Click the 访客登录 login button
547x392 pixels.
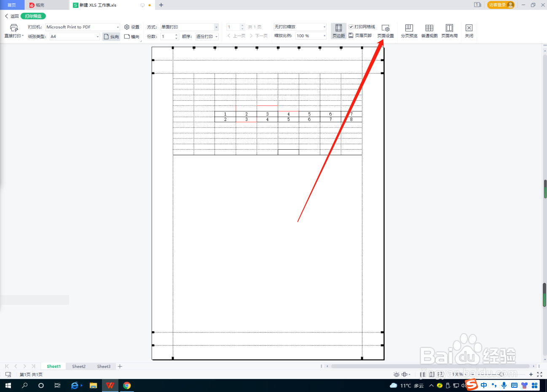pos(501,5)
